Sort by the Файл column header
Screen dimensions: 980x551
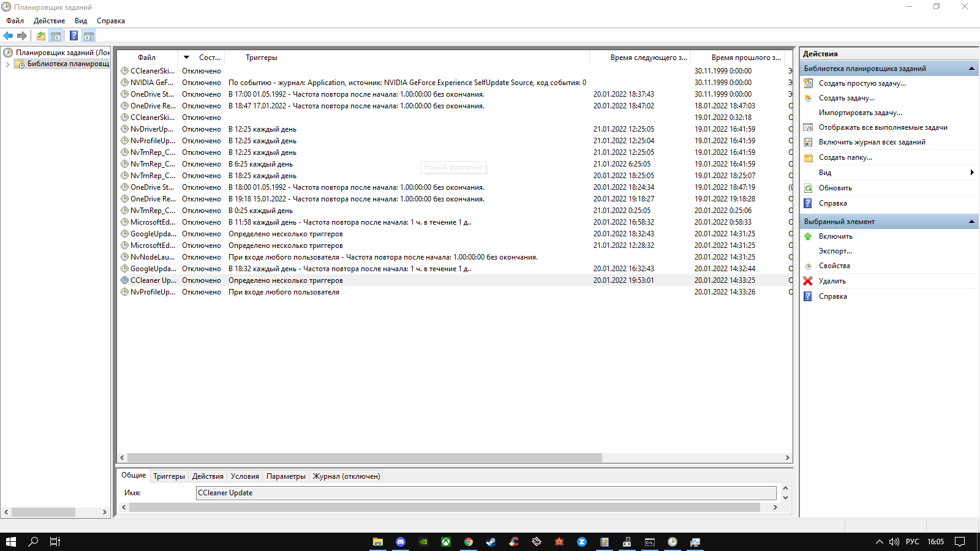[147, 58]
